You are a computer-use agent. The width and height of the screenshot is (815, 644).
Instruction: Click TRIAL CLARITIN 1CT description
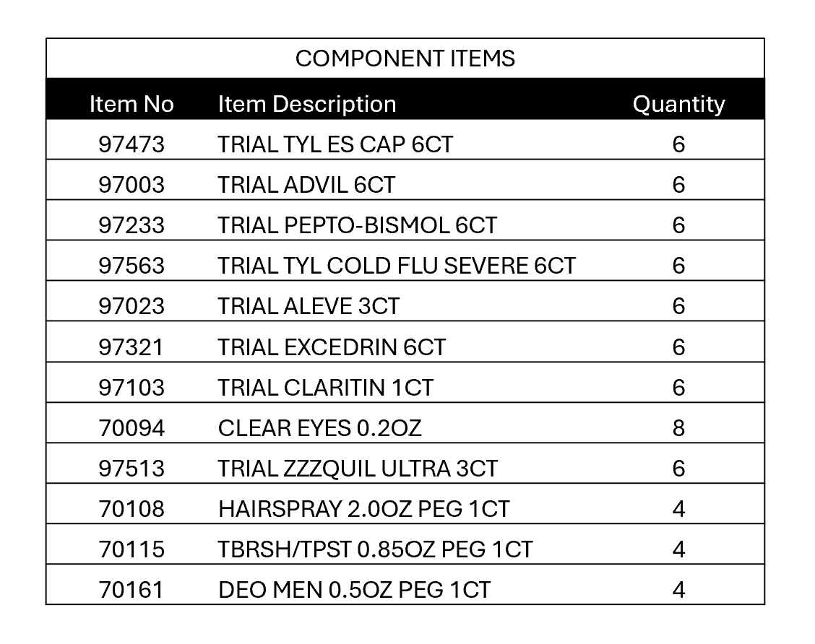(x=326, y=388)
